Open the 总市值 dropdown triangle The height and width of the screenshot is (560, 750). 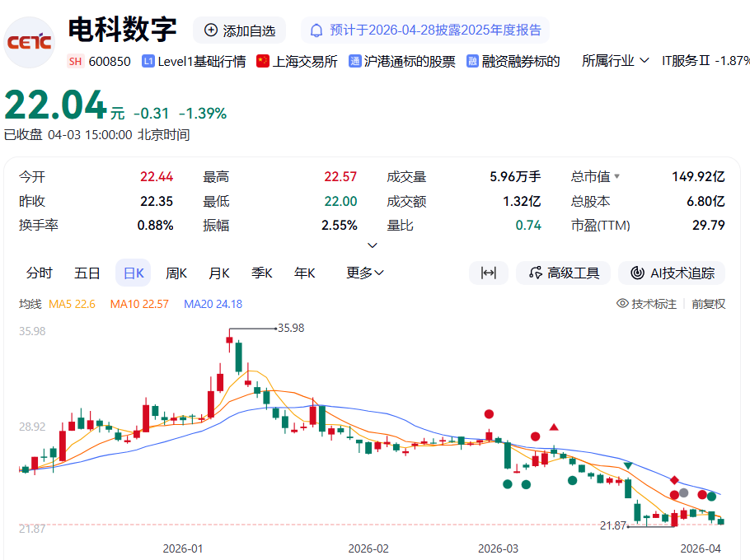616,176
